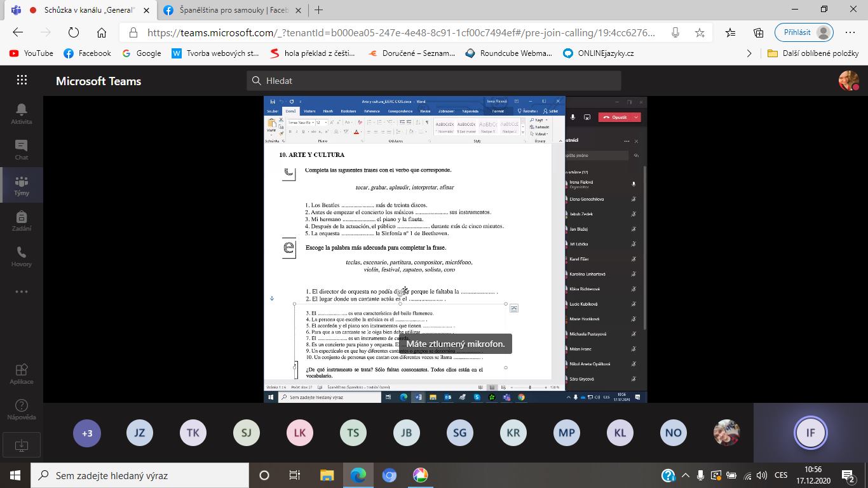Add page to favorites star icon
Viewport: 868px width, 488px height.
tap(700, 33)
